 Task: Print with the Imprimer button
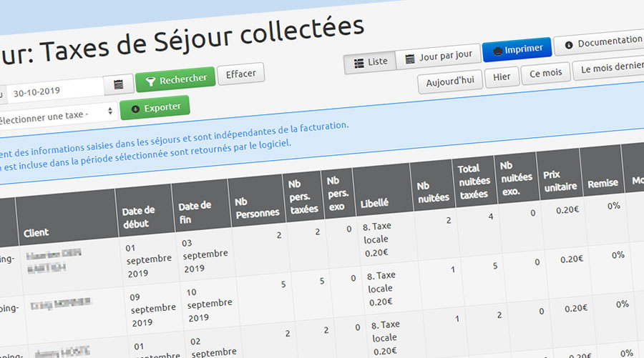point(517,49)
